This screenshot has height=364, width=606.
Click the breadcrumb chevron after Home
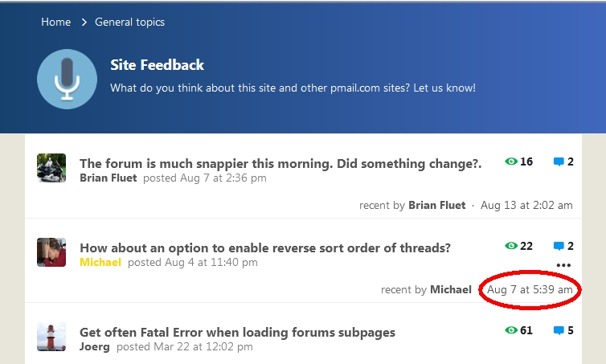[84, 22]
